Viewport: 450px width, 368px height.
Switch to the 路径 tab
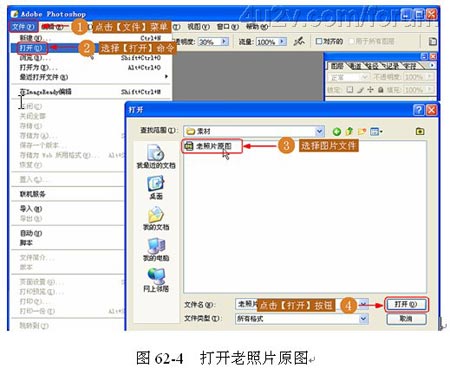click(373, 66)
